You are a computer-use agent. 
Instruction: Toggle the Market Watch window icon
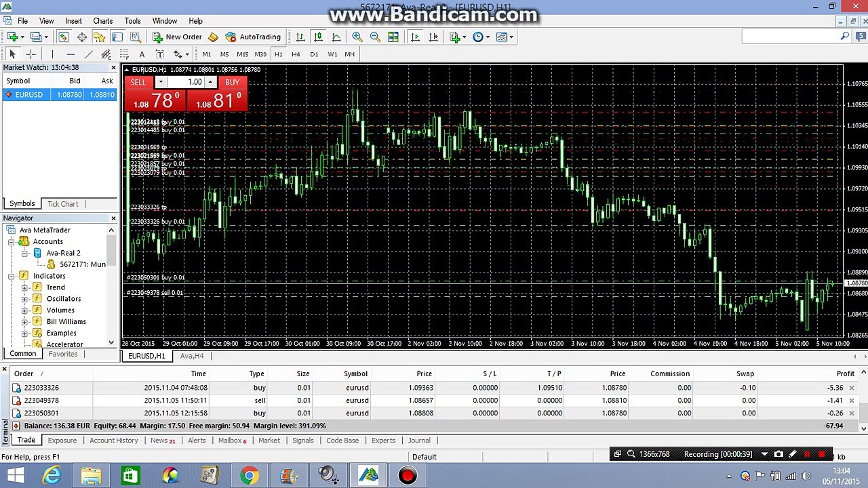click(x=64, y=37)
